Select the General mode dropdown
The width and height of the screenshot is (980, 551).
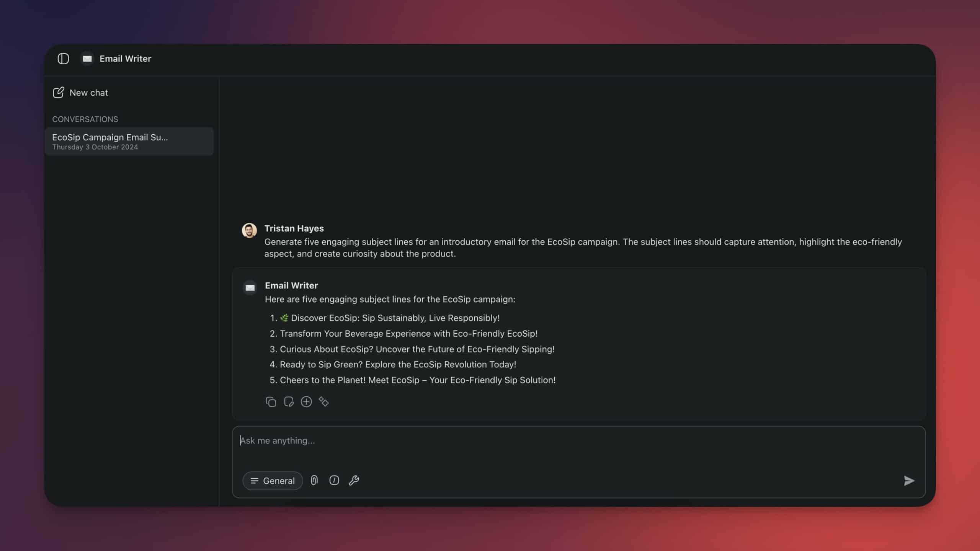click(x=273, y=480)
